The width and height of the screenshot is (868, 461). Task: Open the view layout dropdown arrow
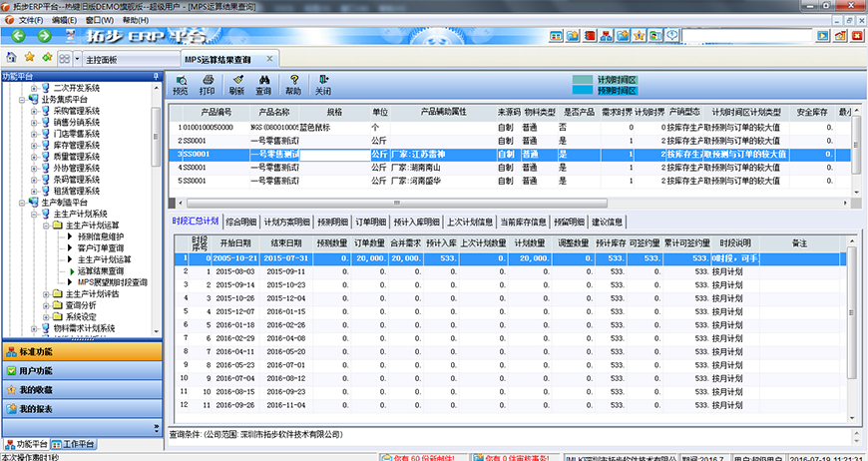coord(77,60)
